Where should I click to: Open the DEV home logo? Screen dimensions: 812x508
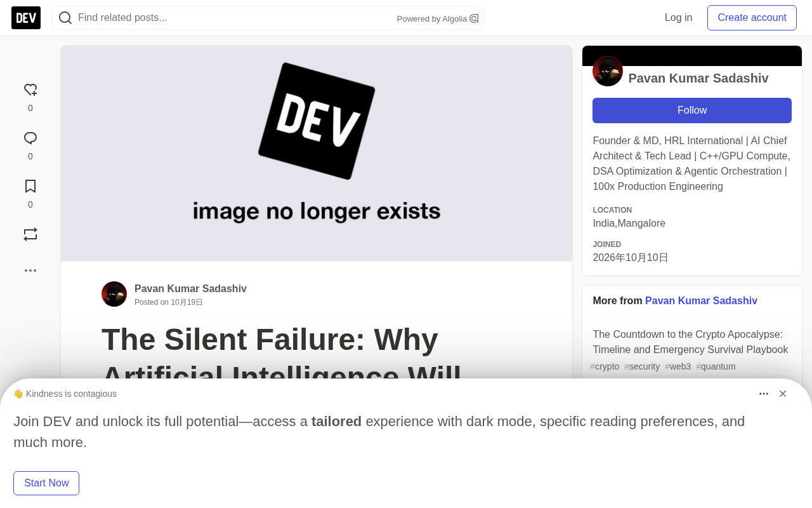pyautogui.click(x=26, y=18)
